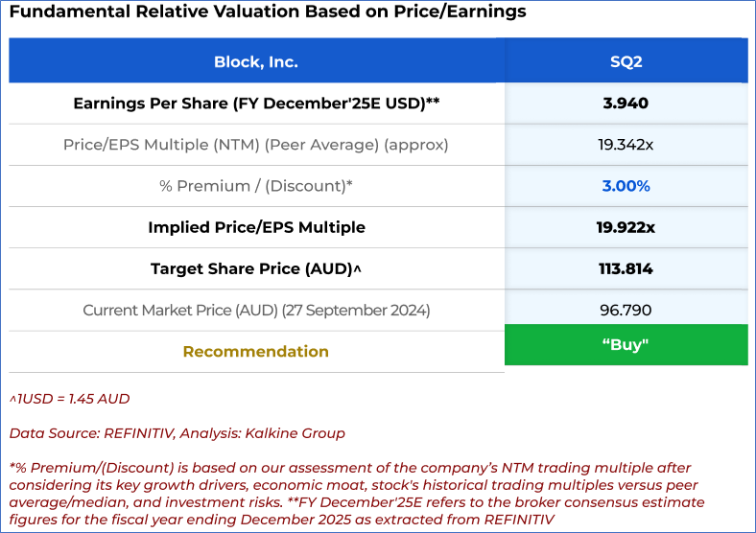Screen dimensions: 756x533
Task: Select the Price/EPS Multiple Peer Average label
Action: click(x=256, y=145)
